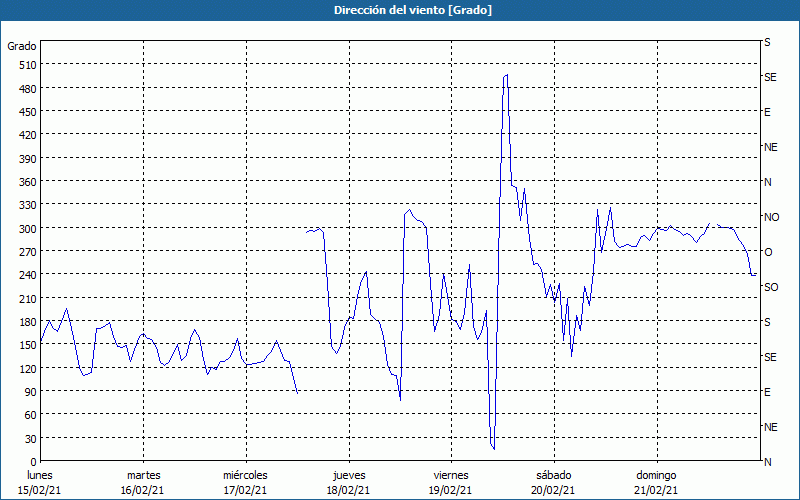The width and height of the screenshot is (800, 500).
Task: Click the 270 degree axis label
Action: pos(28,252)
